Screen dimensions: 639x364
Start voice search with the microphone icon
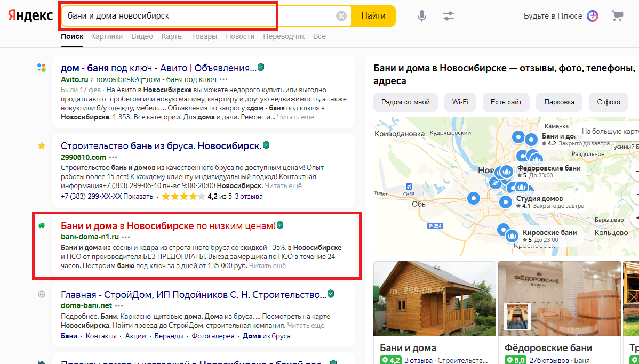422,16
